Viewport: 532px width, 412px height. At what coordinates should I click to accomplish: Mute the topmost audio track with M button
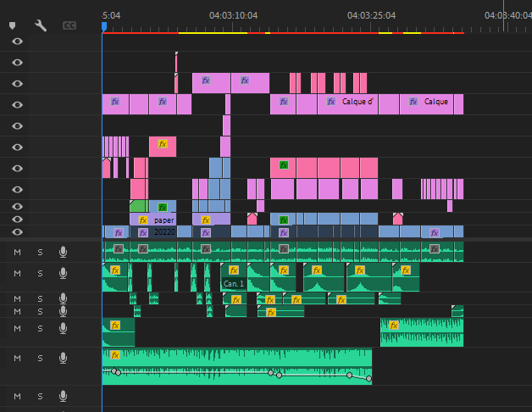pyautogui.click(x=17, y=253)
